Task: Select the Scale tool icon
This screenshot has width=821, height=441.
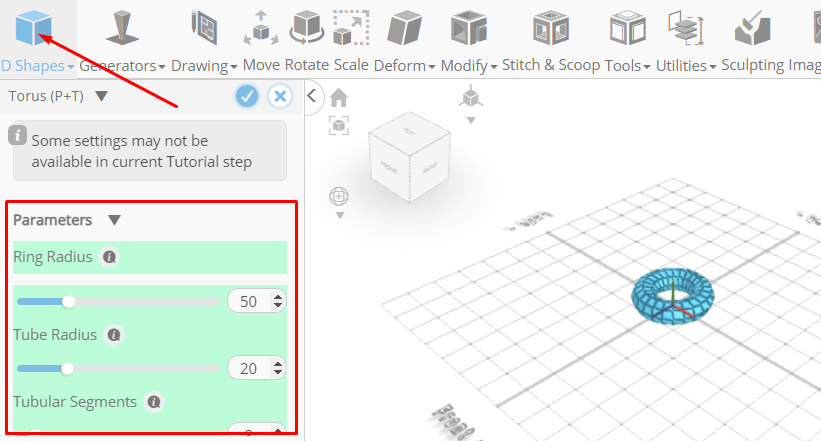Action: [x=351, y=28]
